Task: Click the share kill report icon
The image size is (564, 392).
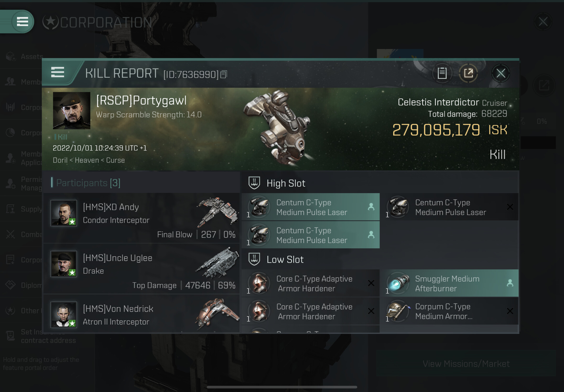Action: pyautogui.click(x=468, y=73)
